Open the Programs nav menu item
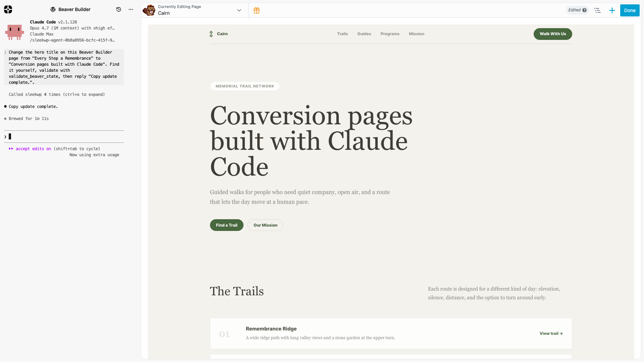Screen dimensions: 644x362 390,34
